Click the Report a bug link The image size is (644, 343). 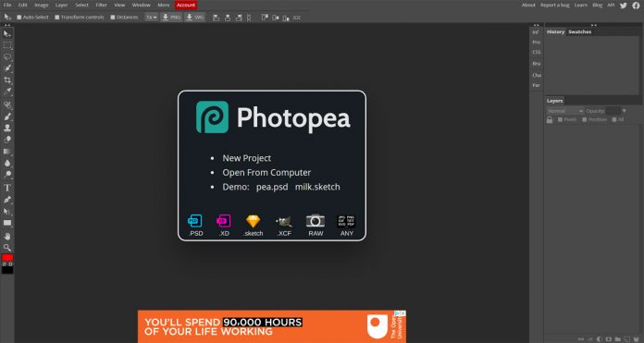pyautogui.click(x=554, y=5)
